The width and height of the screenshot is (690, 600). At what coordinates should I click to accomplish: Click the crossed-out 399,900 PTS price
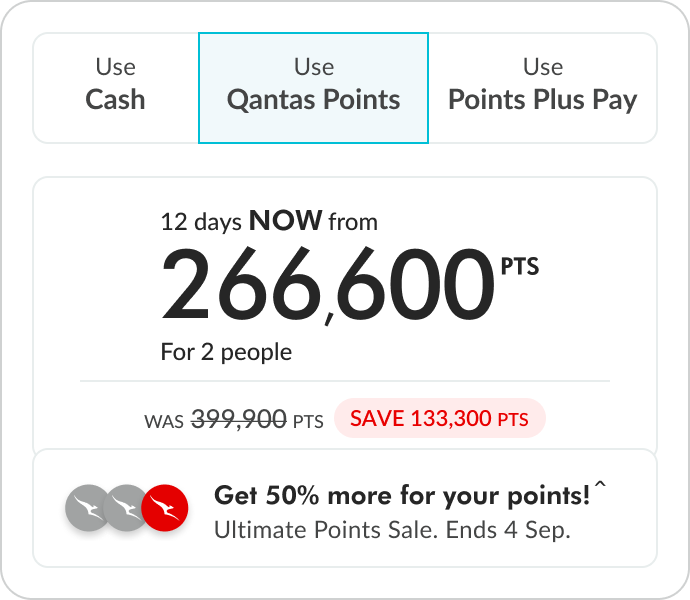[x=257, y=419]
